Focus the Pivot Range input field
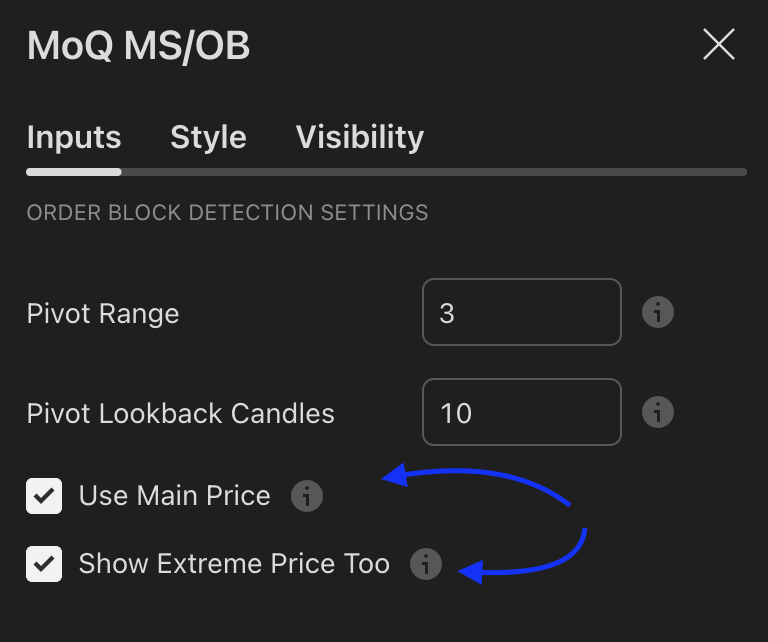The height and width of the screenshot is (642, 768). 521,313
